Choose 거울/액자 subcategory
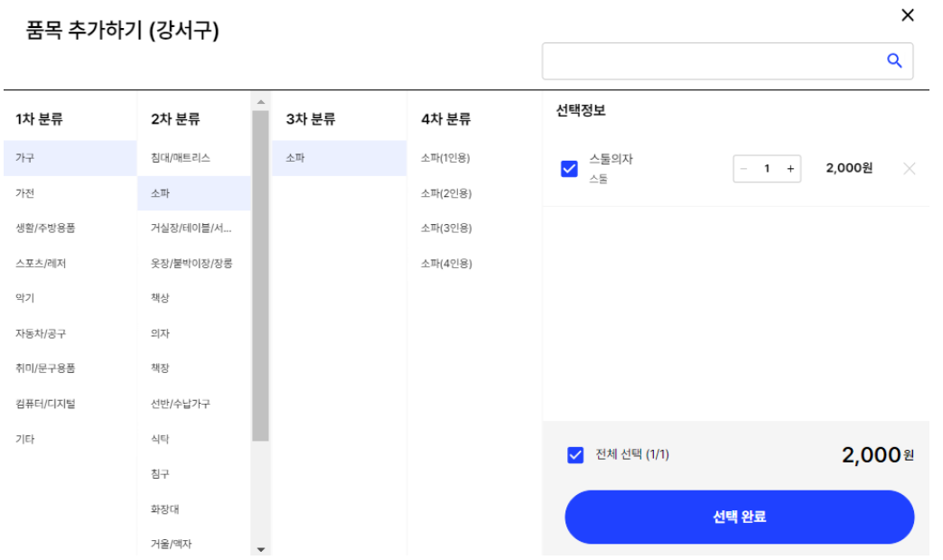Image resolution: width=943 pixels, height=560 pixels. pyautogui.click(x=194, y=545)
